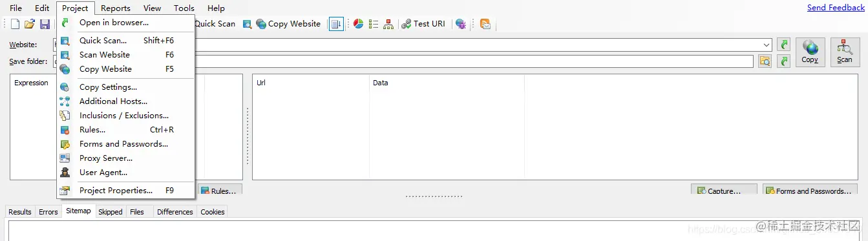Switch to the Differences tab

[x=175, y=212]
